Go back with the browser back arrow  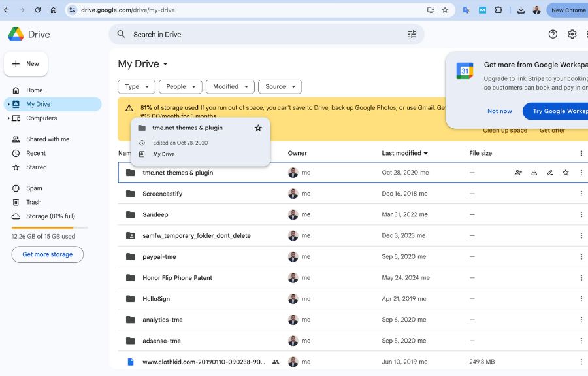coord(7,10)
